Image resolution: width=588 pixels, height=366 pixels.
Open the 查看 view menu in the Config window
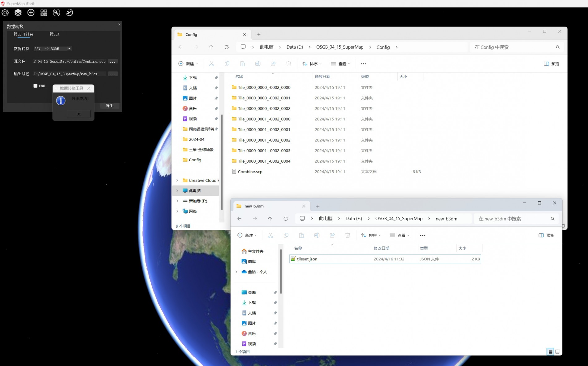(340, 64)
